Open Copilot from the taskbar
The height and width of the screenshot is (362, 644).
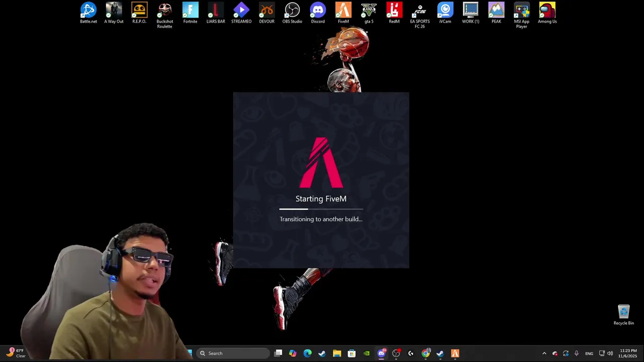tap(293, 353)
